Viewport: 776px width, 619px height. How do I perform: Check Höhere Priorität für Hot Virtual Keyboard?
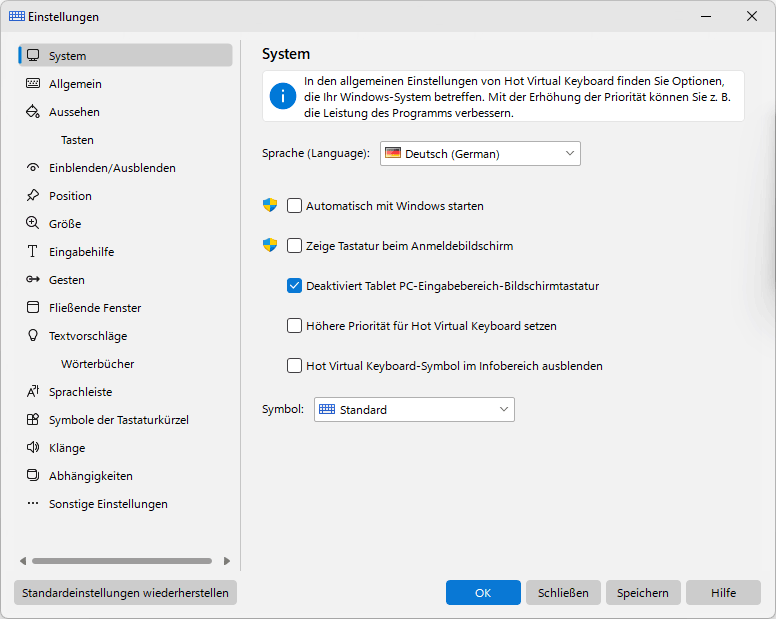(294, 326)
